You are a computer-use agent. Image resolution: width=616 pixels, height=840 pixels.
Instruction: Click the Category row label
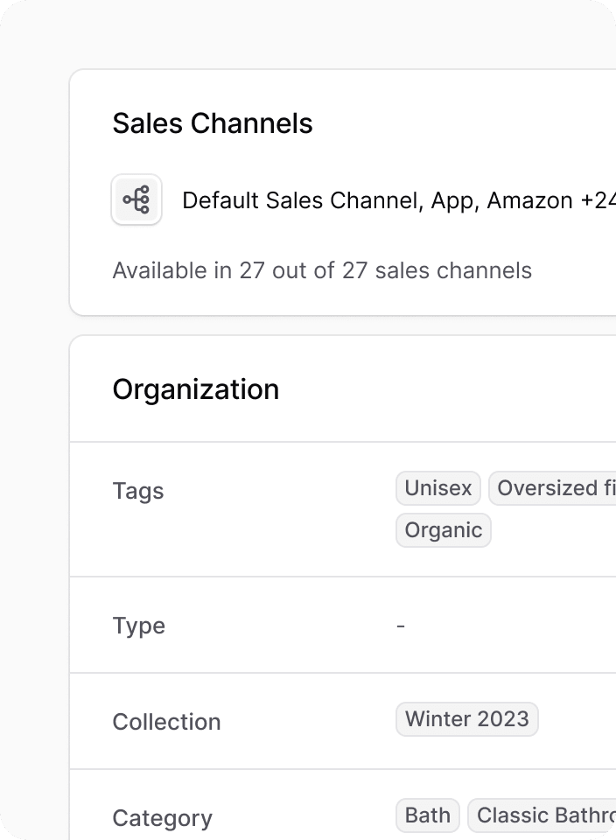tap(162, 819)
